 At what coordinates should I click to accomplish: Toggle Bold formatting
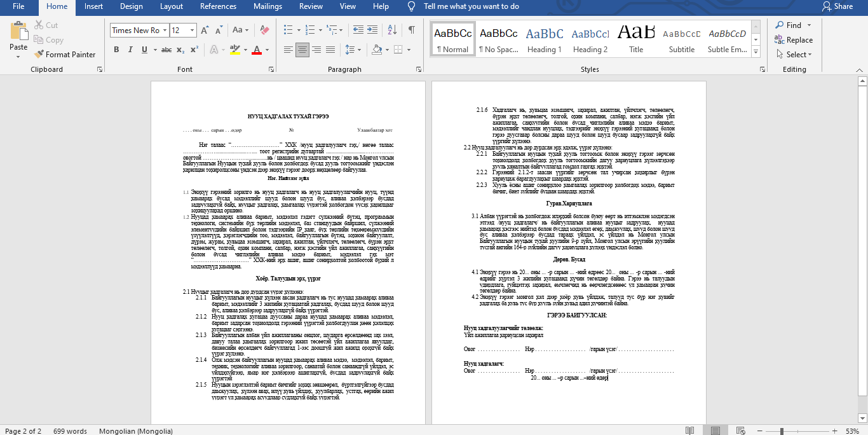116,50
